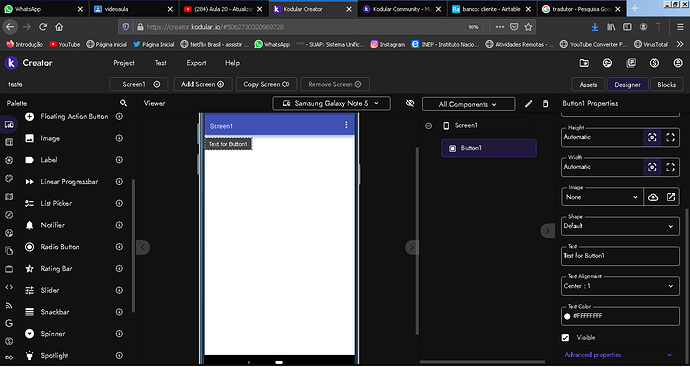Open Firefox hamburger menu

(680, 27)
